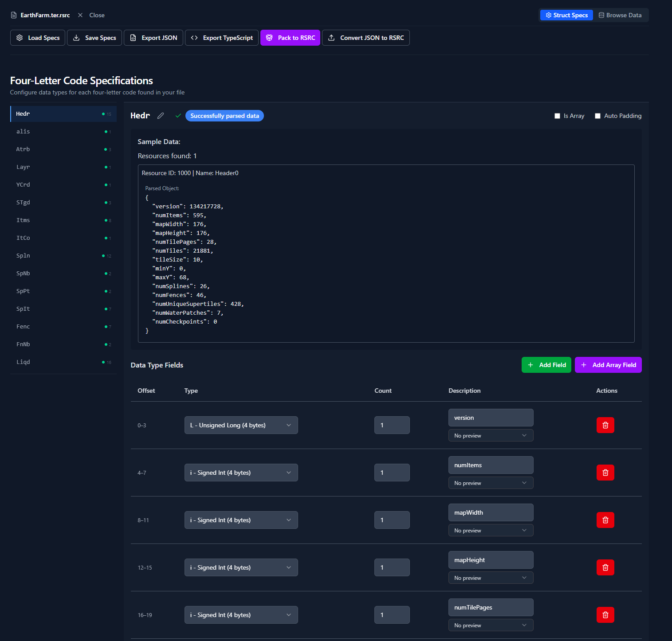Edit the mapWidth description field

pos(491,512)
